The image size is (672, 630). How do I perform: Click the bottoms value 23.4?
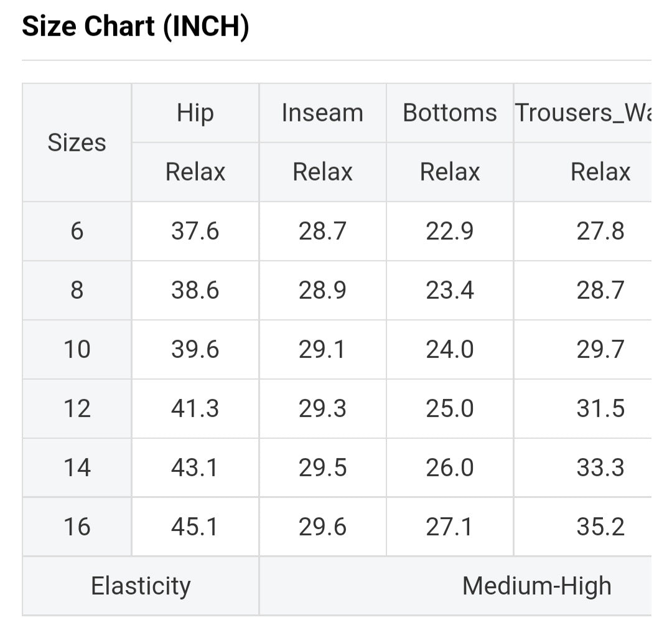pos(450,290)
